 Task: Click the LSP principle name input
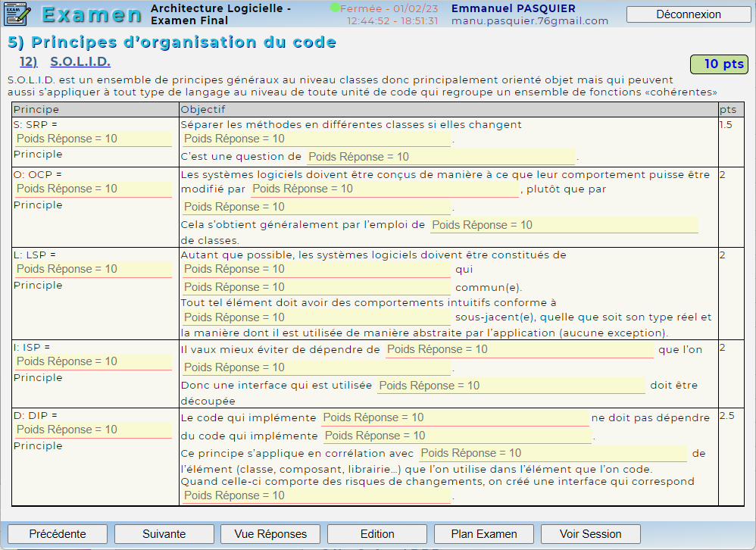pos(93,269)
